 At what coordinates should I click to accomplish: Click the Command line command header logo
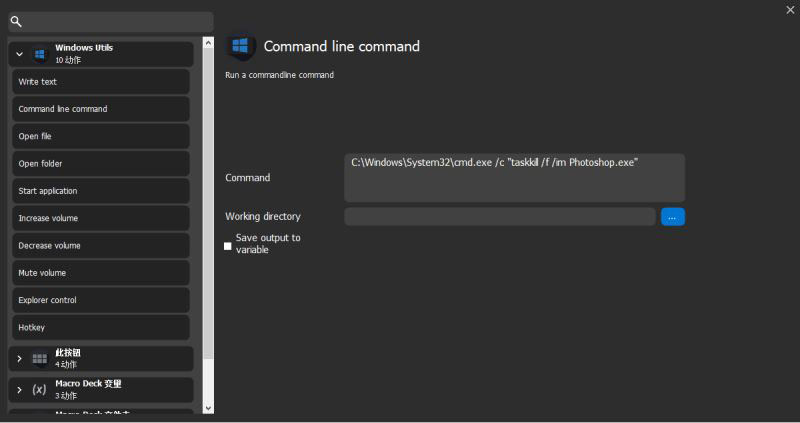tap(240, 47)
